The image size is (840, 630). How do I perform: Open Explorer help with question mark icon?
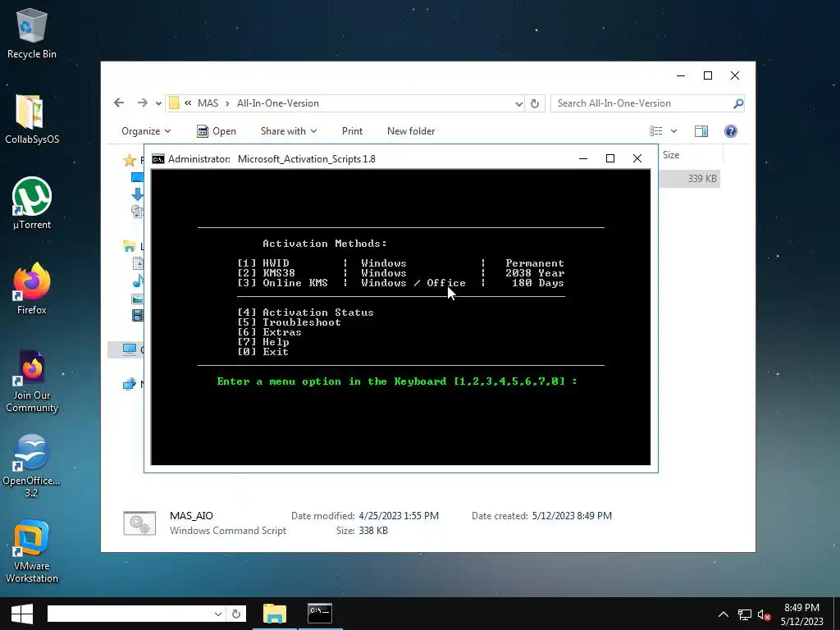[731, 131]
